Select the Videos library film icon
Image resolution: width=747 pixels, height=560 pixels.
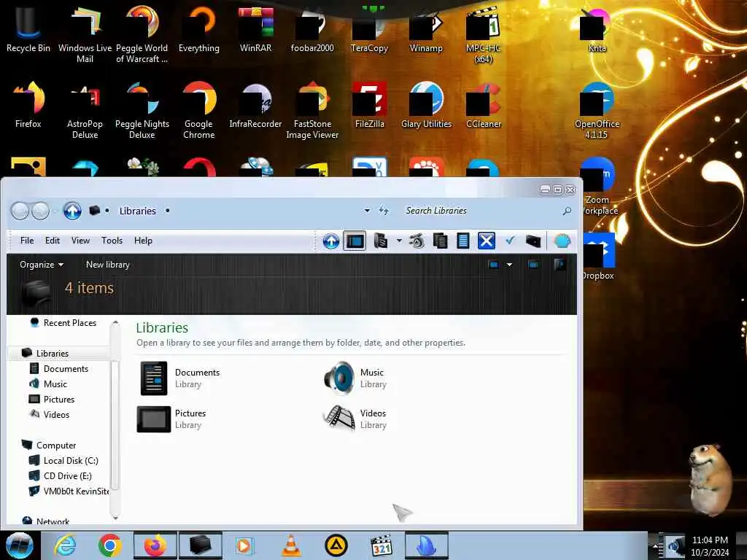pos(338,419)
